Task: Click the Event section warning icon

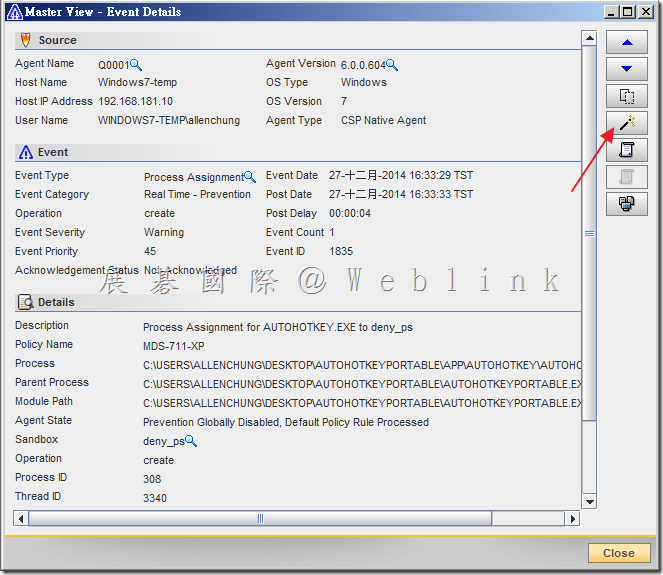Action: 26,152
